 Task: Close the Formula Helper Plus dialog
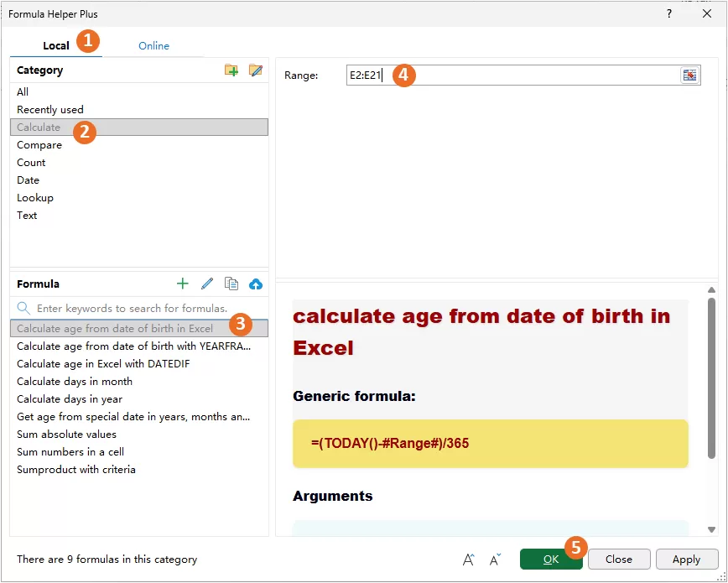pyautogui.click(x=707, y=13)
